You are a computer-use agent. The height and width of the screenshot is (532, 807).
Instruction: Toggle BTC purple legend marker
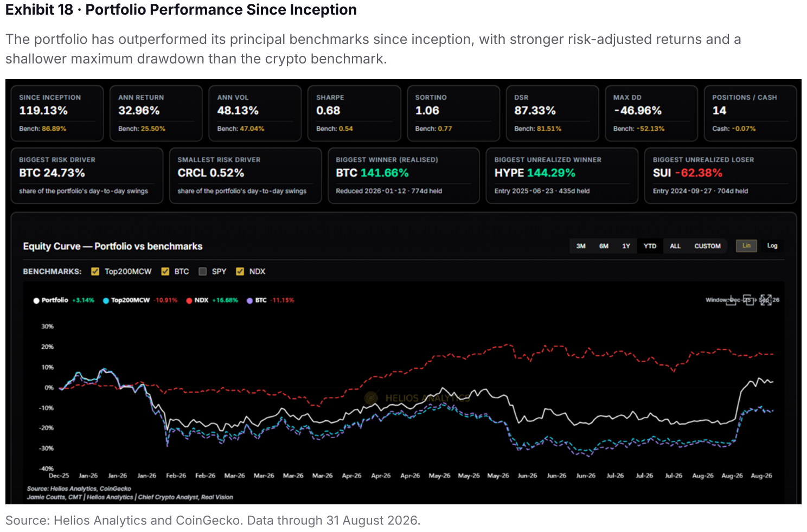pos(249,300)
